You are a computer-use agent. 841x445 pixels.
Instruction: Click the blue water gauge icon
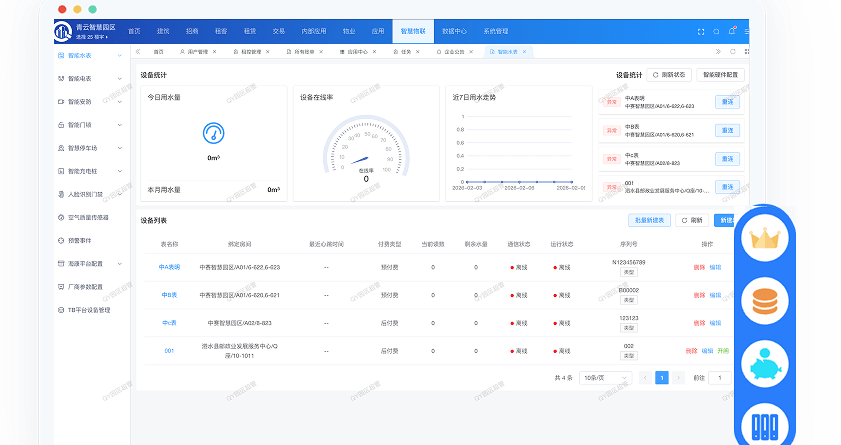(213, 133)
